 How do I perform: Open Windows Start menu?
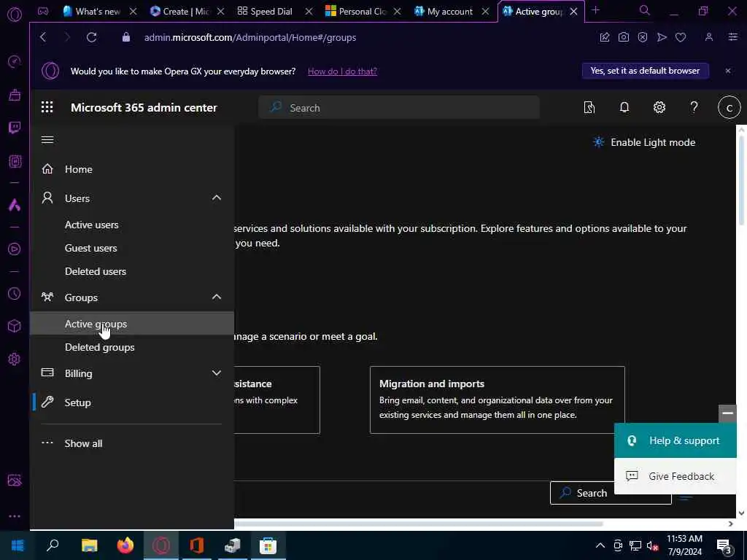pyautogui.click(x=18, y=545)
